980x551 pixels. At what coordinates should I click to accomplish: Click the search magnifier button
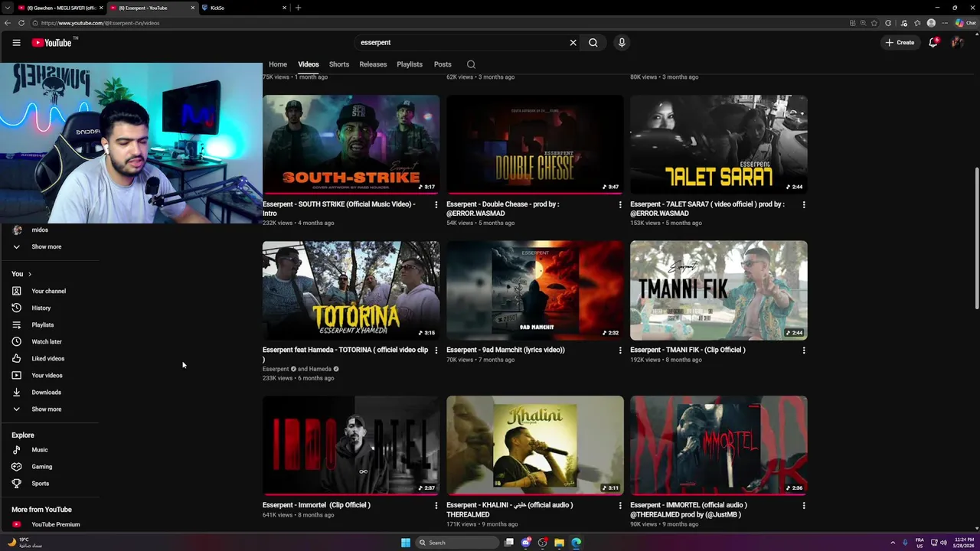(x=593, y=43)
